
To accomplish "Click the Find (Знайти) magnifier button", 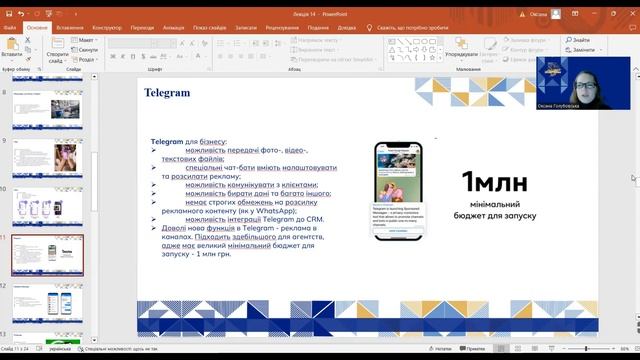I will [578, 40].
